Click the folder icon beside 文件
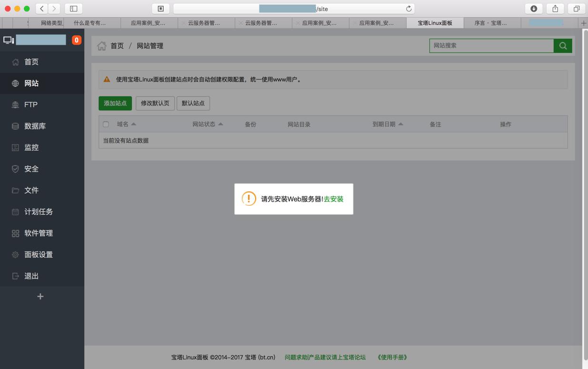The height and width of the screenshot is (369, 588). click(x=15, y=190)
